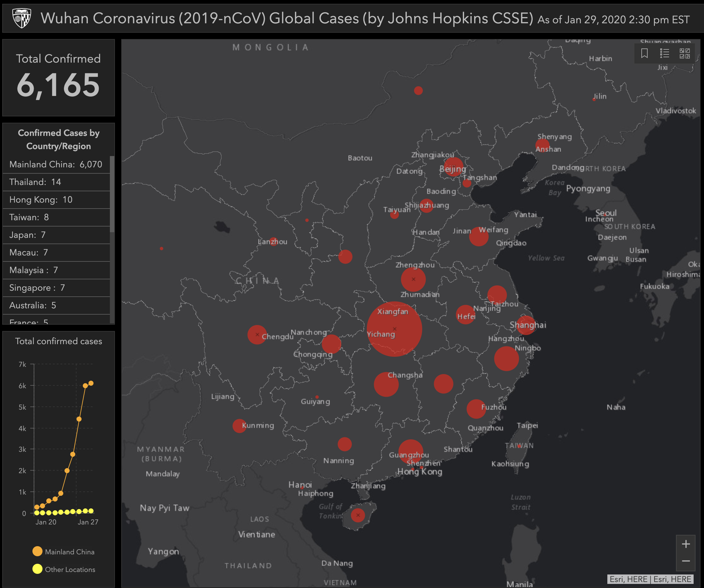Screen dimensions: 704x588
Task: Select Australia: 5 row
Action: click(x=56, y=305)
